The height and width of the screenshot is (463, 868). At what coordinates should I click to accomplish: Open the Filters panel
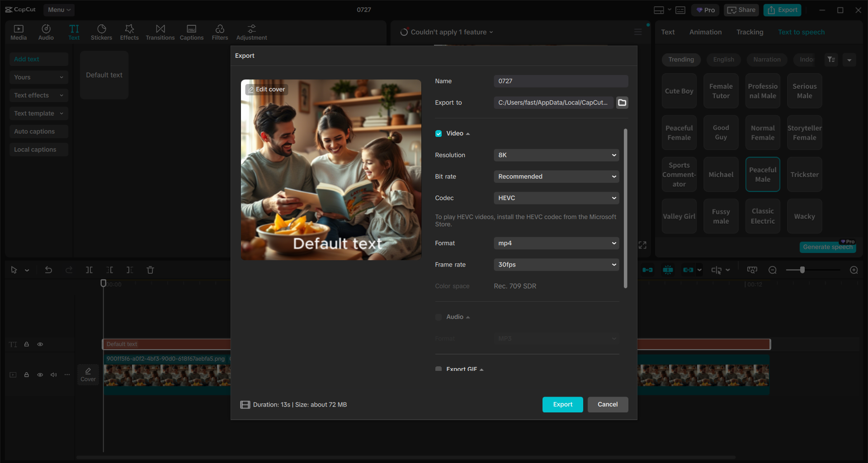220,32
